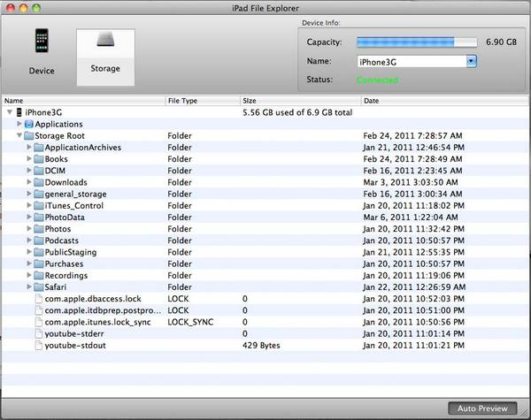The image size is (531, 420).
Task: Click the iPhone3G device icon in tree
Action: click(19, 112)
